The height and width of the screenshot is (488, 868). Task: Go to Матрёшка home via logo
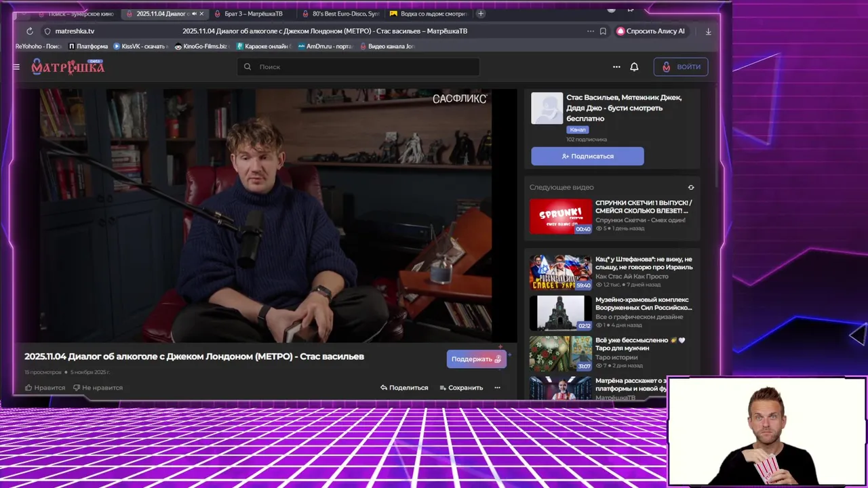pyautogui.click(x=68, y=66)
